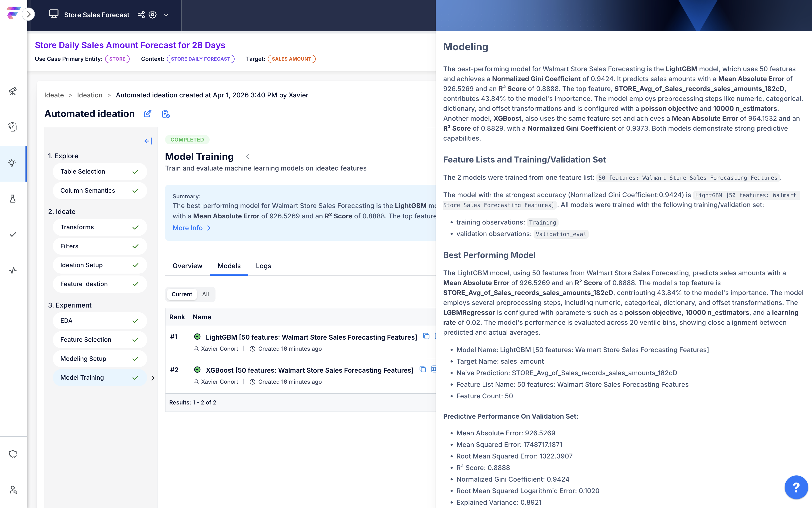This screenshot has width=812, height=508.
Task: Click the edit pencil beside Automated ideation
Action: pos(147,114)
